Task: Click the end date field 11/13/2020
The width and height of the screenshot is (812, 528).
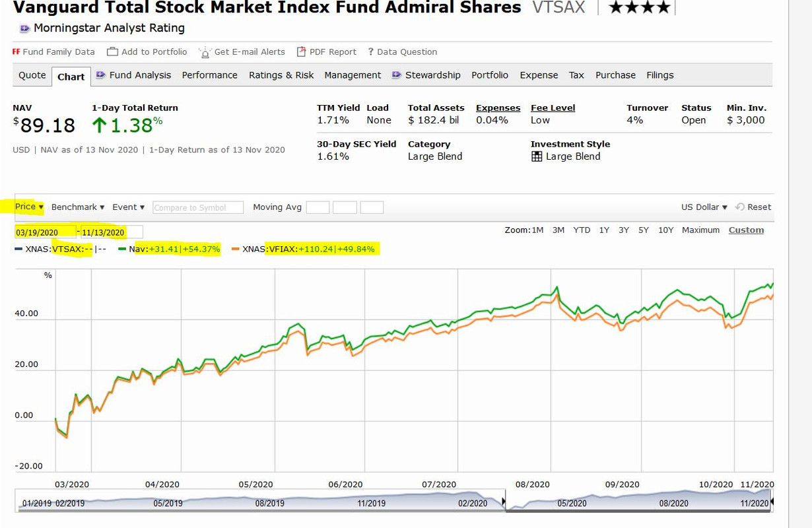Action: (112, 232)
